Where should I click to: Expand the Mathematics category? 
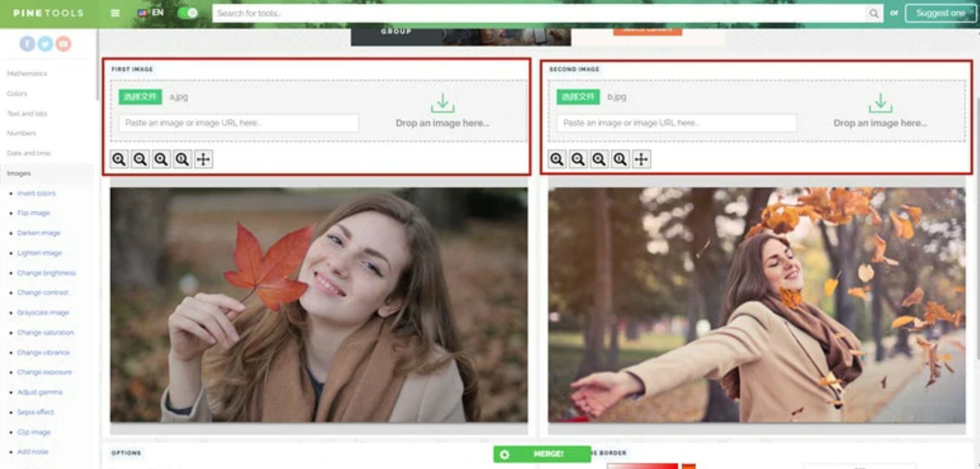(26, 73)
